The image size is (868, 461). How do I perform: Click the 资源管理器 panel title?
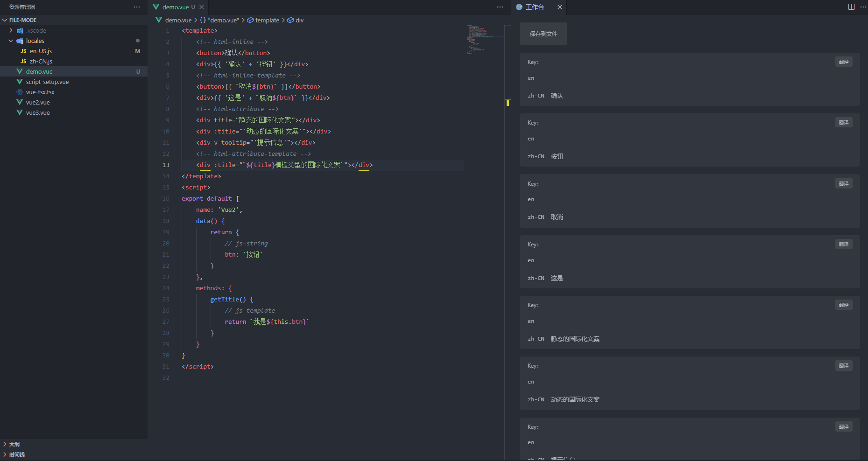point(22,7)
